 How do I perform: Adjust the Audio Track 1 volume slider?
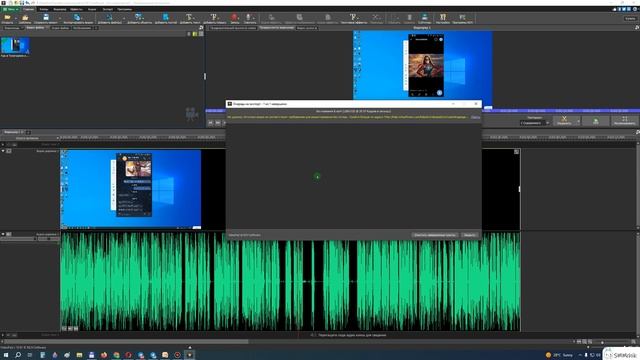click(x=19, y=239)
